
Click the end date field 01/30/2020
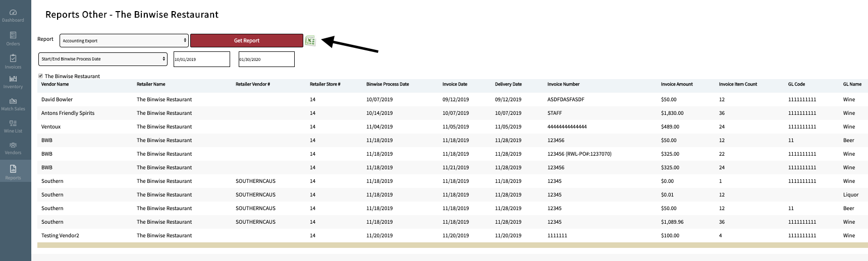click(x=266, y=59)
